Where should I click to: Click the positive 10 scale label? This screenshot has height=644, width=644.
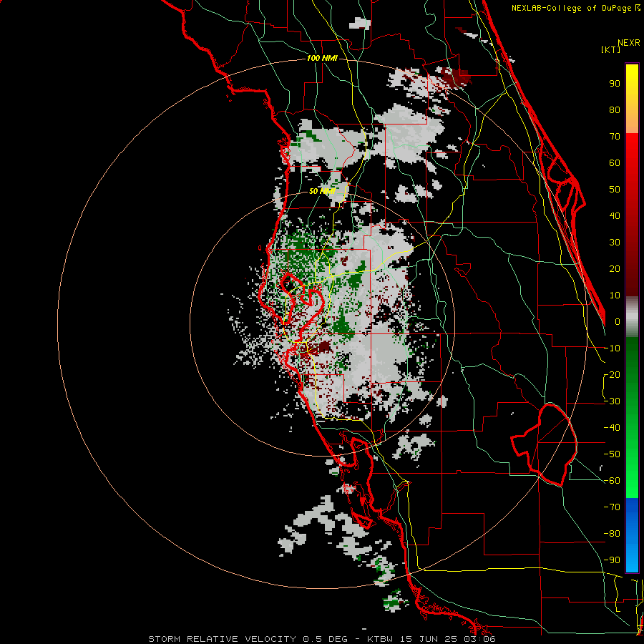tap(615, 296)
